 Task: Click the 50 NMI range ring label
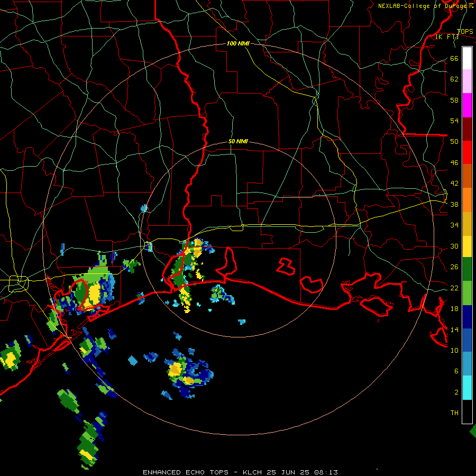(x=238, y=141)
